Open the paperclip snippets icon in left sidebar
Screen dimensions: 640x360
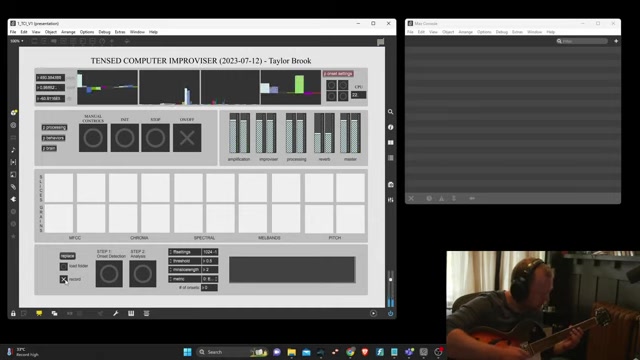(x=13, y=187)
